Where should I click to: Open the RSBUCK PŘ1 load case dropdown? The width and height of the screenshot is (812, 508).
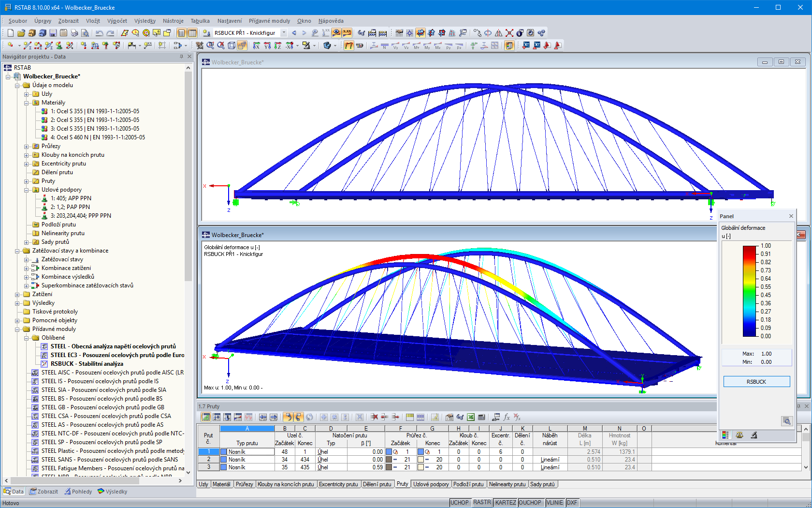tap(284, 33)
